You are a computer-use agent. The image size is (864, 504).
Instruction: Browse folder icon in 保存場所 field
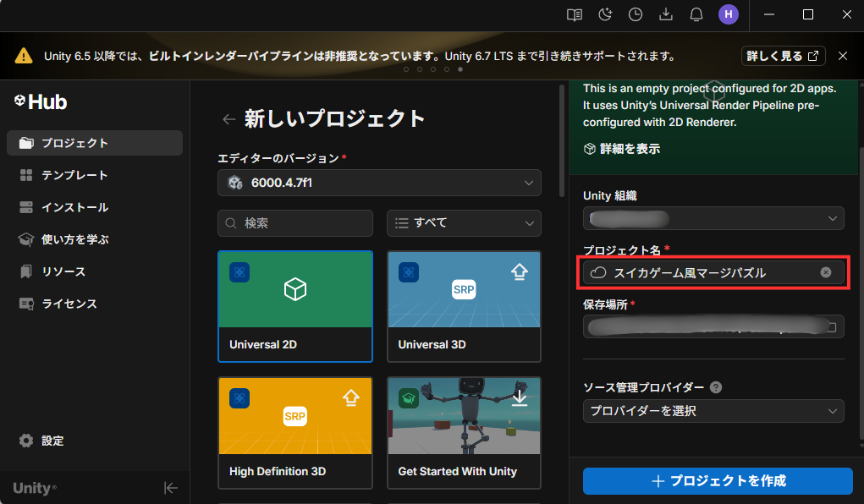(832, 326)
